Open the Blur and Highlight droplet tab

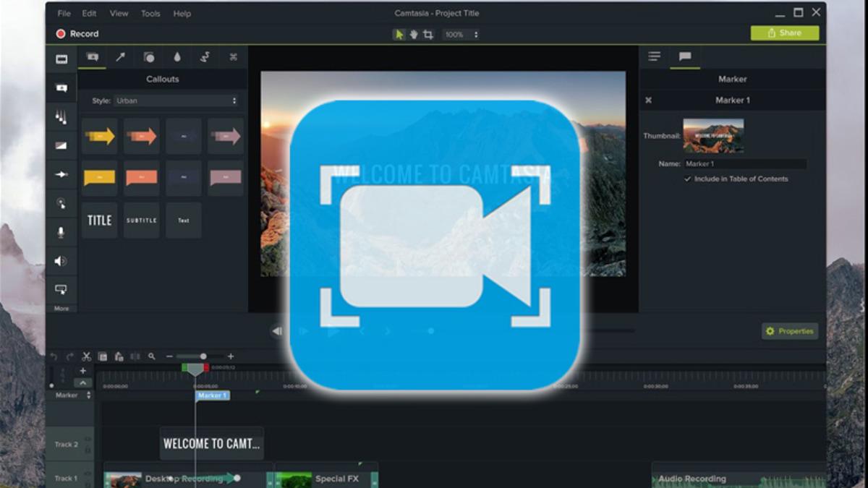click(177, 57)
